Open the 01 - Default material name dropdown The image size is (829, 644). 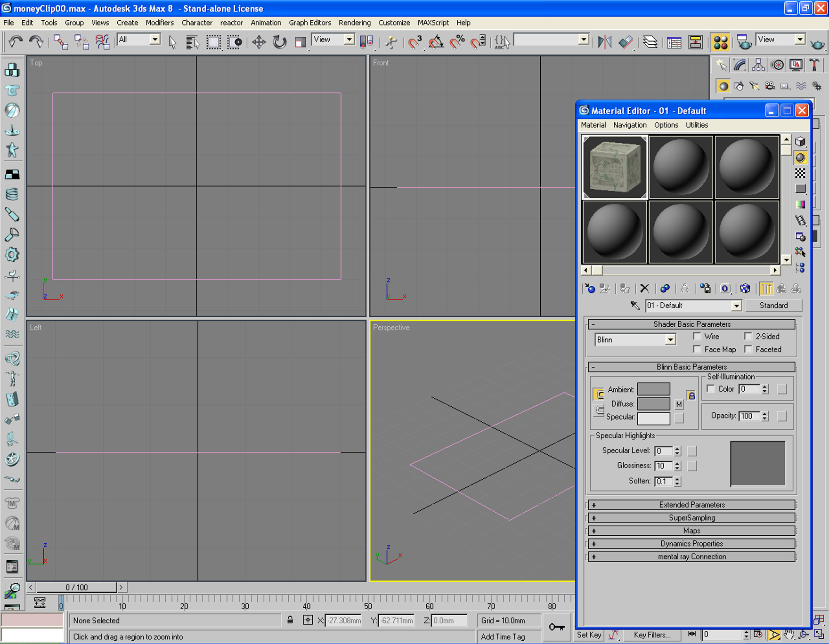click(x=693, y=306)
